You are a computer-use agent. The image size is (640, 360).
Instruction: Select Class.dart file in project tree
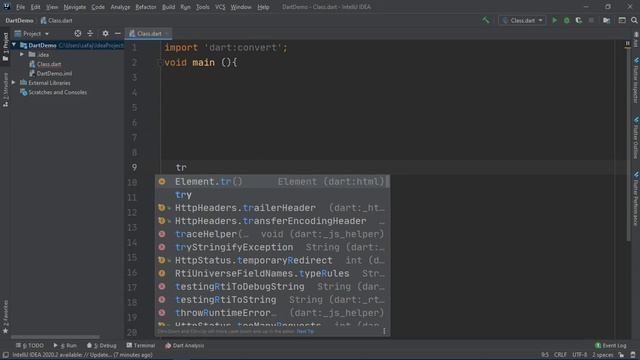(x=45, y=64)
